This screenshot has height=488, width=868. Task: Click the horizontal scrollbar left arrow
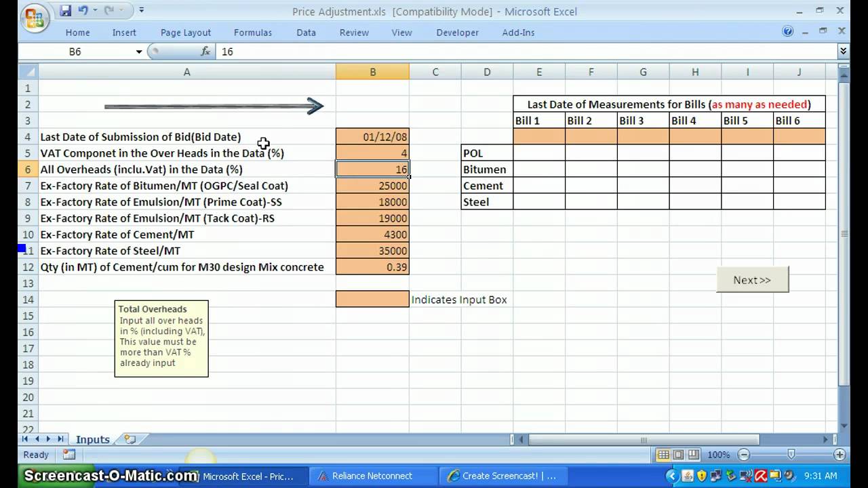click(522, 440)
